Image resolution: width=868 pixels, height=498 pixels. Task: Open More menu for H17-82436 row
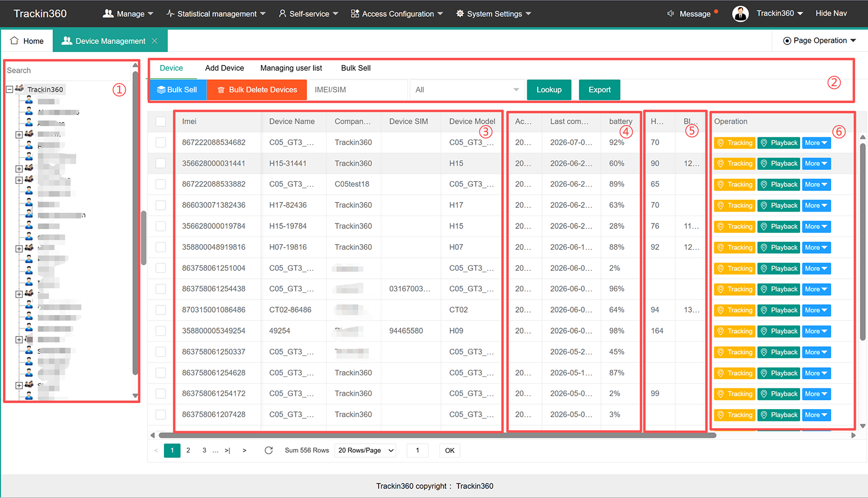click(x=816, y=206)
